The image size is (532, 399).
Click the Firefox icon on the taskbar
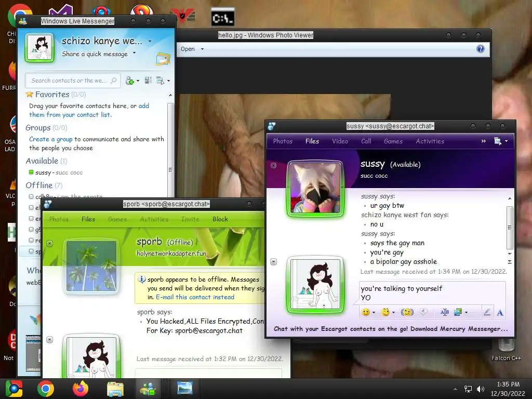[81, 389]
